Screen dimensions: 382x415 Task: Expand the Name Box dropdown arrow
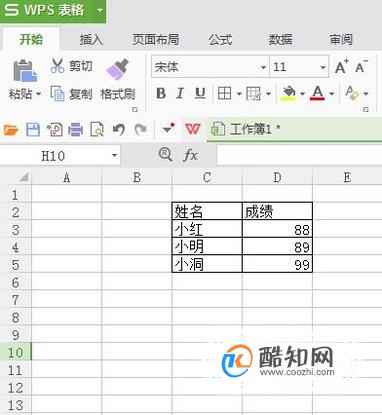tap(114, 155)
